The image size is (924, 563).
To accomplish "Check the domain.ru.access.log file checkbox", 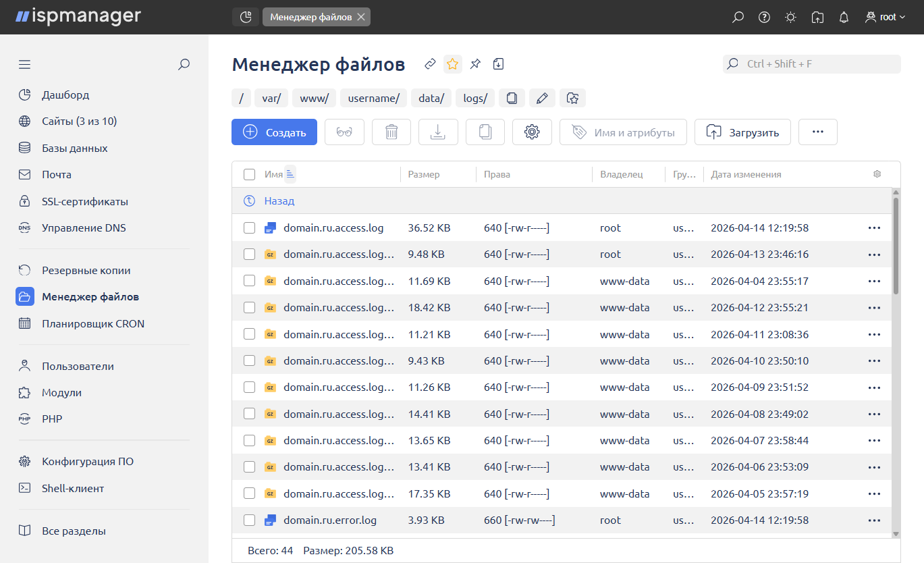I will 250,228.
